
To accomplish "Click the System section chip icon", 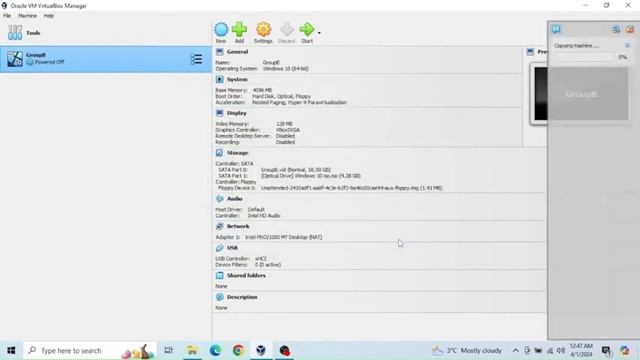I will (x=220, y=80).
